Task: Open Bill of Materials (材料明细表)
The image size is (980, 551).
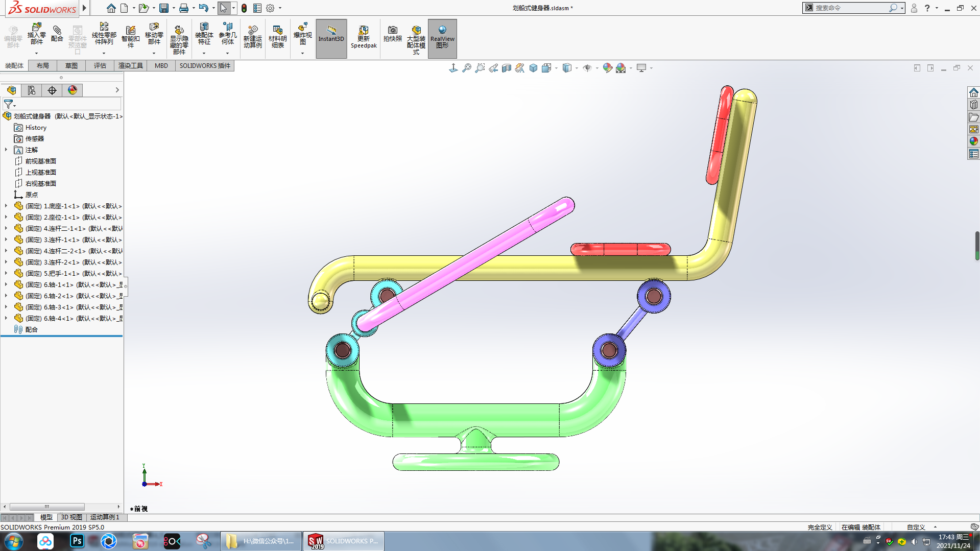Action: point(278,37)
